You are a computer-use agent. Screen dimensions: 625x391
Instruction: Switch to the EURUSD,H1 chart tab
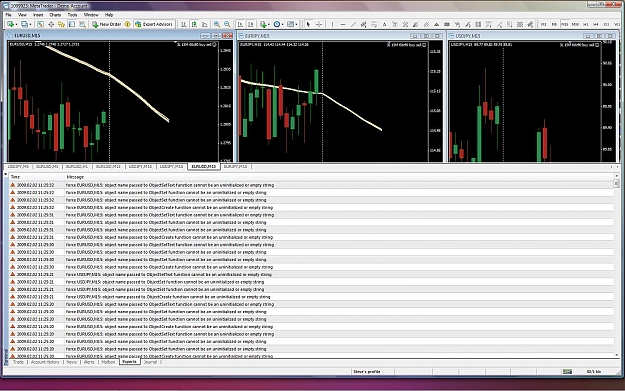tap(77, 166)
